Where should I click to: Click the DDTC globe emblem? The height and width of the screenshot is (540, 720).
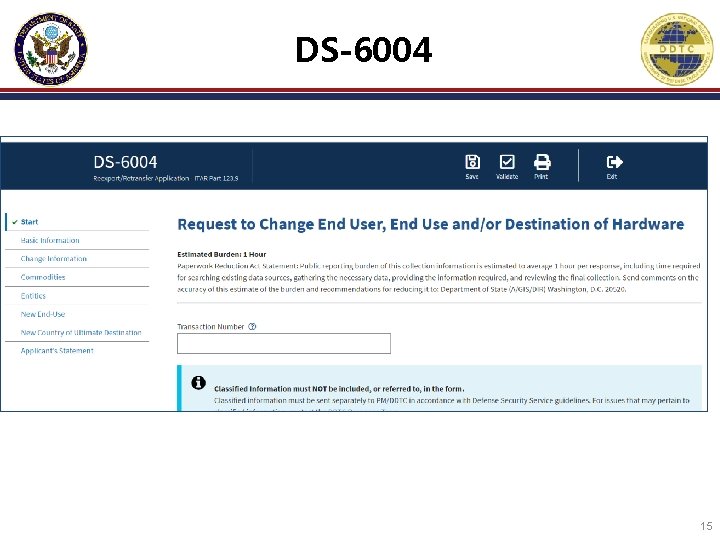click(677, 49)
